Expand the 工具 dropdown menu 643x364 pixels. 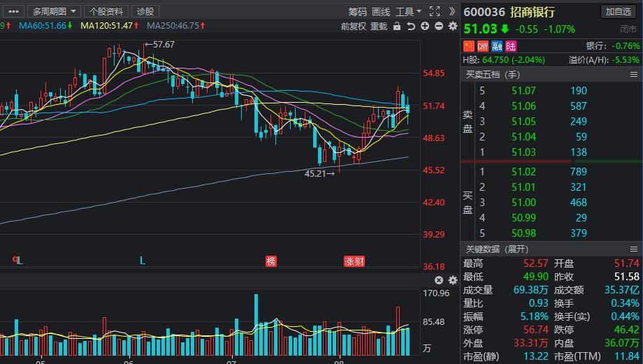408,12
